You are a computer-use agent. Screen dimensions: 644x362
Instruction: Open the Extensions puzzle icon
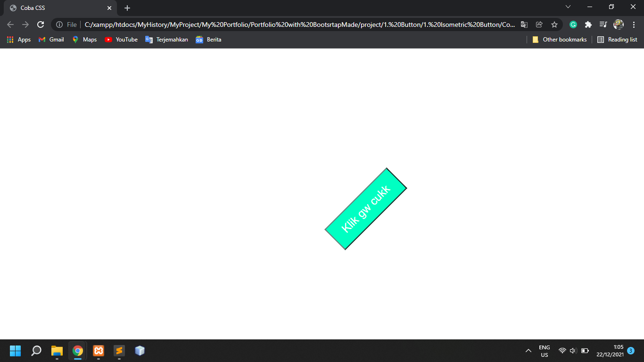588,25
